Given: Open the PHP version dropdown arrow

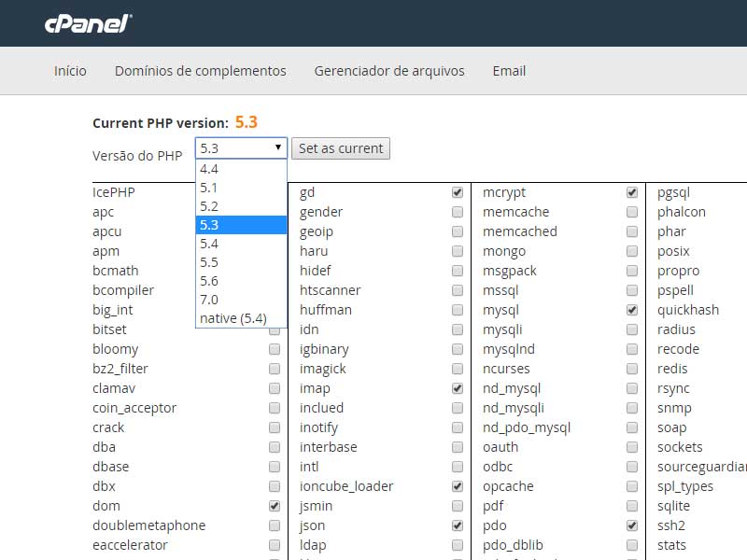Looking at the screenshot, I should (x=277, y=147).
